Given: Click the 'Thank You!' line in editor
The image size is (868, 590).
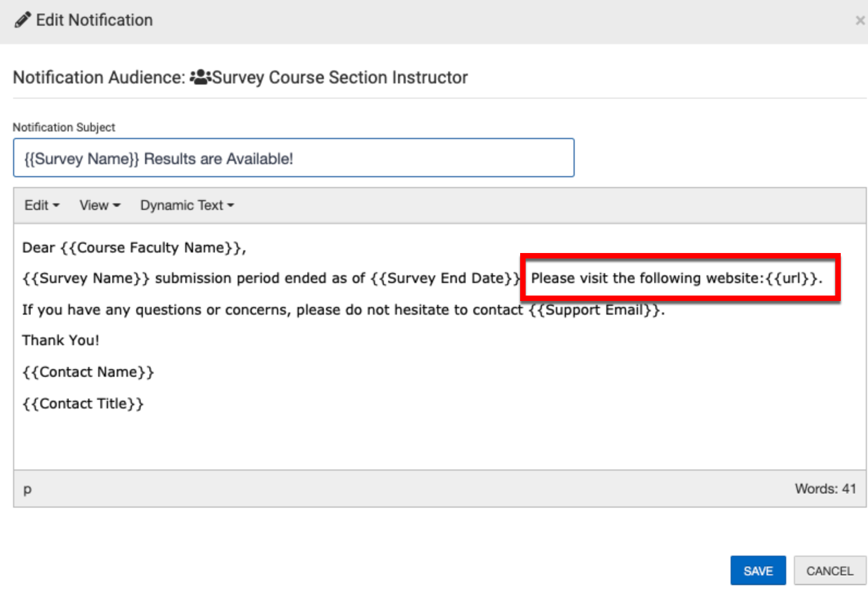Looking at the screenshot, I should click(x=61, y=341).
